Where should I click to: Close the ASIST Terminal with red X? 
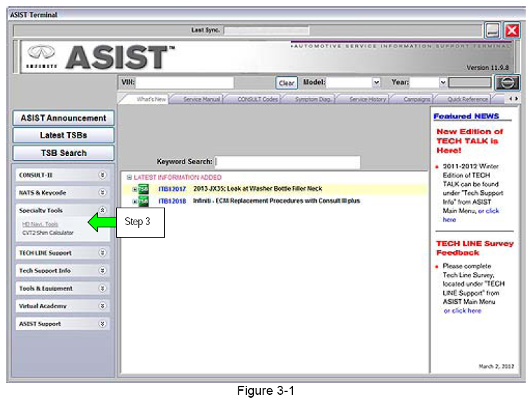point(512,30)
